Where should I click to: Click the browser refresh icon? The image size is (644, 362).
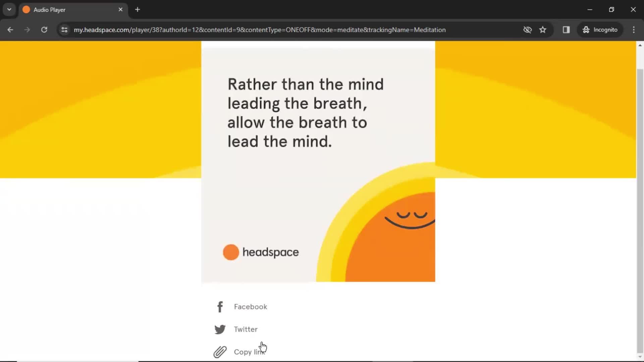[x=44, y=29]
